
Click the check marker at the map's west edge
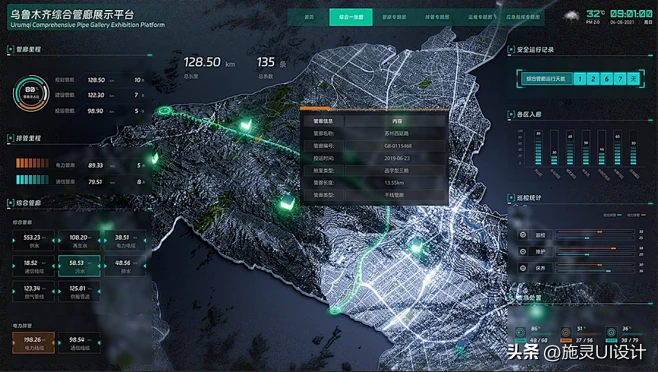[155, 158]
